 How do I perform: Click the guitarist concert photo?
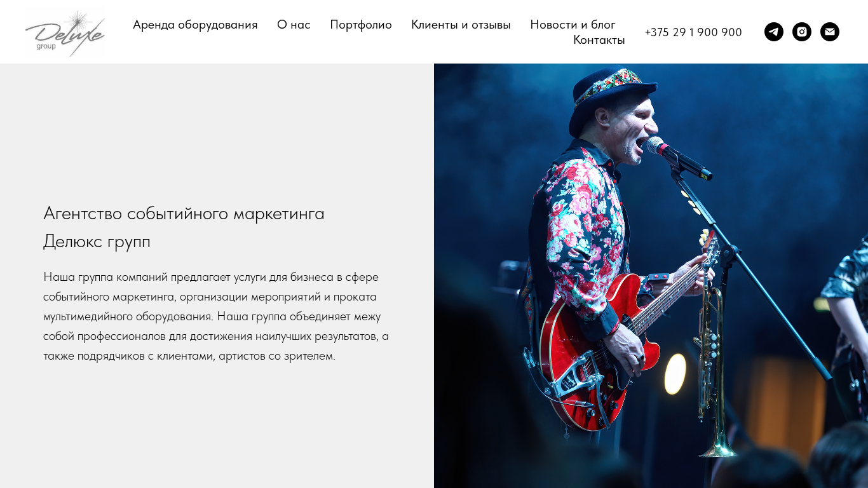point(651,276)
